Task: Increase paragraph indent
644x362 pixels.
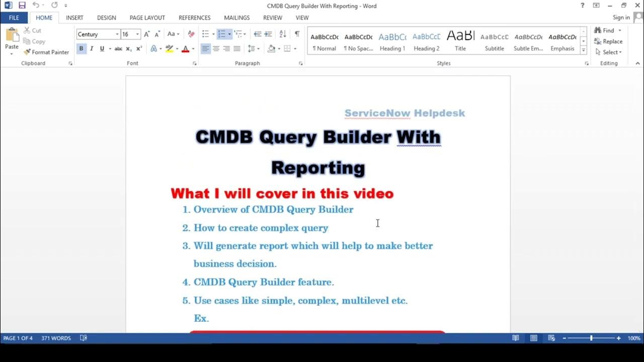Action: pyautogui.click(x=268, y=34)
